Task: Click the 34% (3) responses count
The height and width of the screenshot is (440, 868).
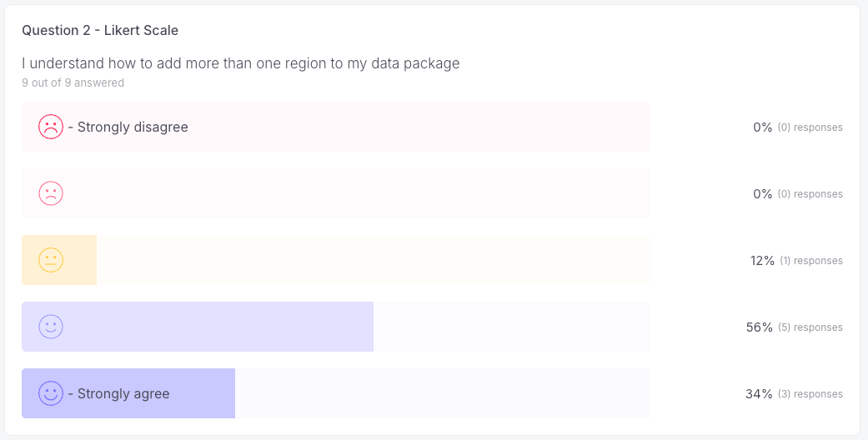Action: pyautogui.click(x=795, y=394)
